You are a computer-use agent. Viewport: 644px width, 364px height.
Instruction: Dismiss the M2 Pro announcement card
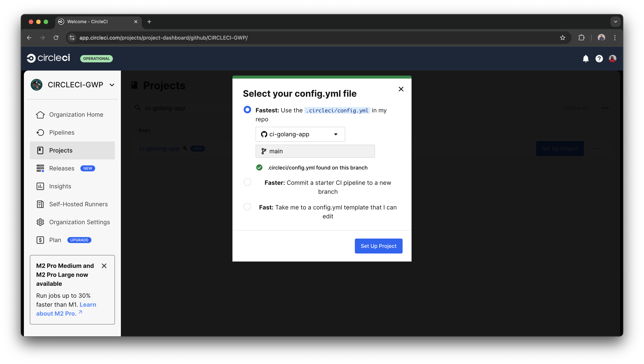104,266
